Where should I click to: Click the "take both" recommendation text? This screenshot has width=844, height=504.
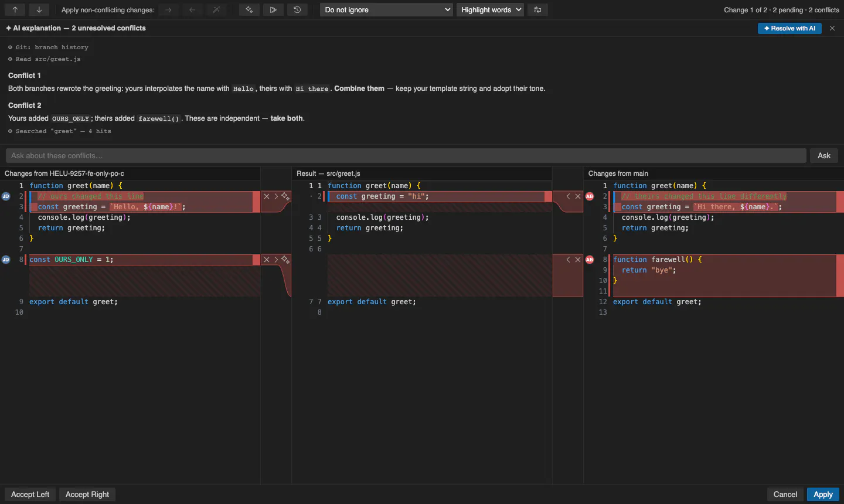click(x=287, y=118)
